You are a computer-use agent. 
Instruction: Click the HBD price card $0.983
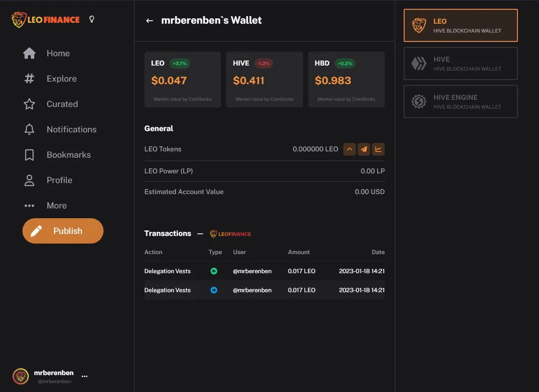pos(346,79)
